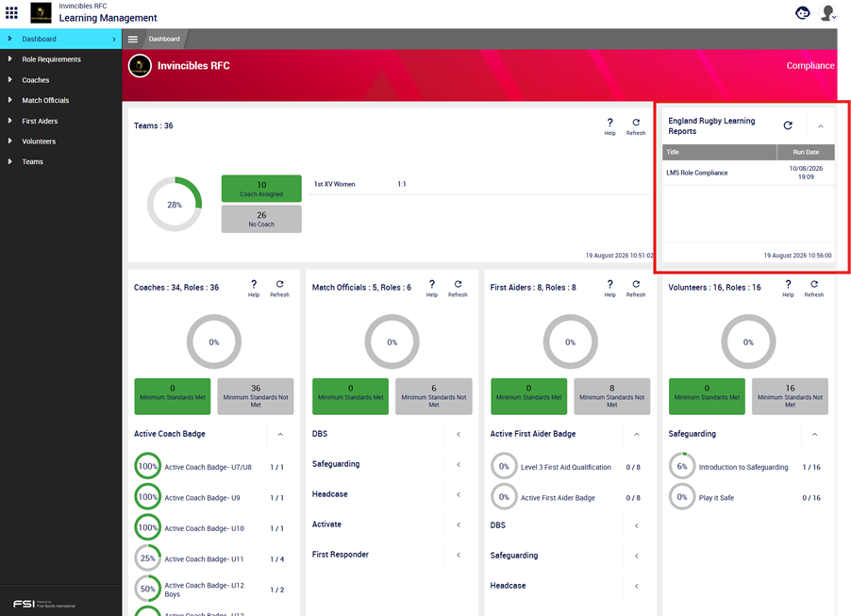Collapse the England Rugby Learning Reports panel
The image size is (851, 616).
821,125
